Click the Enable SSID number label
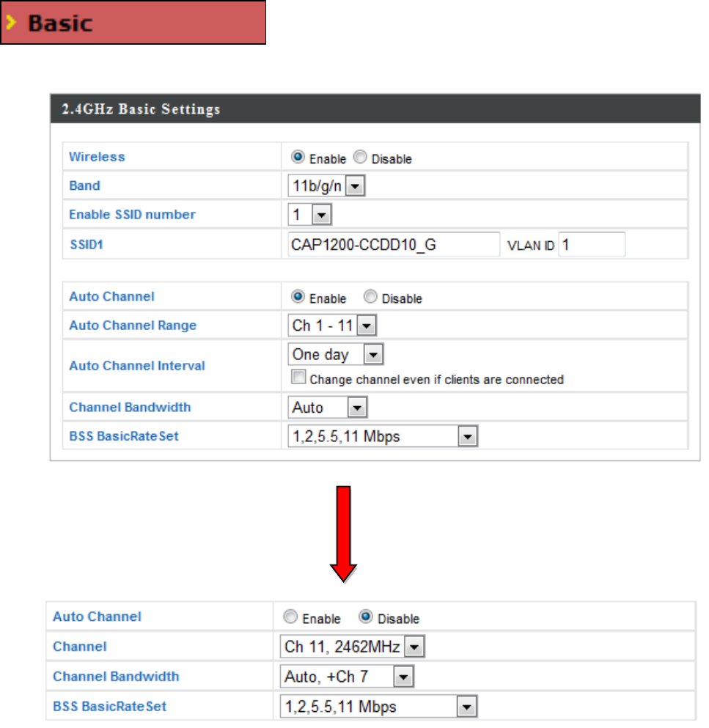709x728 pixels. [x=132, y=215]
